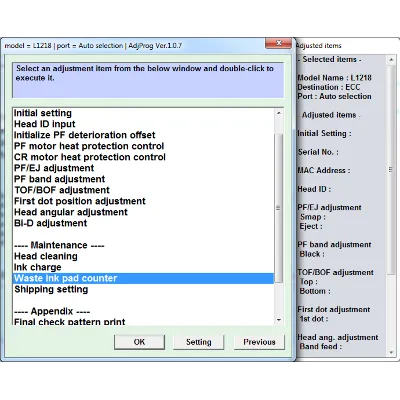Click Adjusted items panel scrollbar thumb

pos(391,170)
